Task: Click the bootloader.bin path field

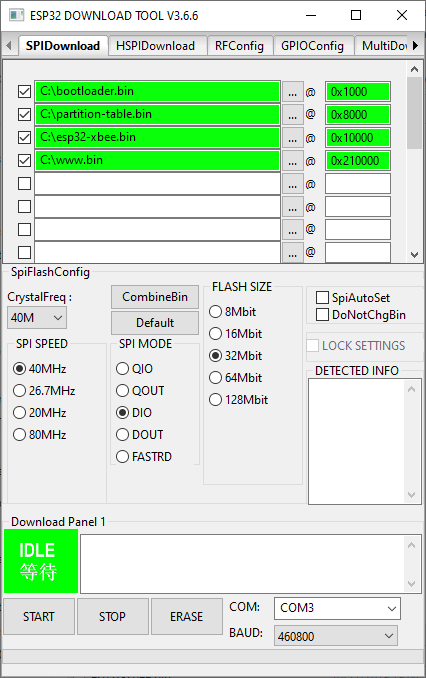Action: click(157, 91)
